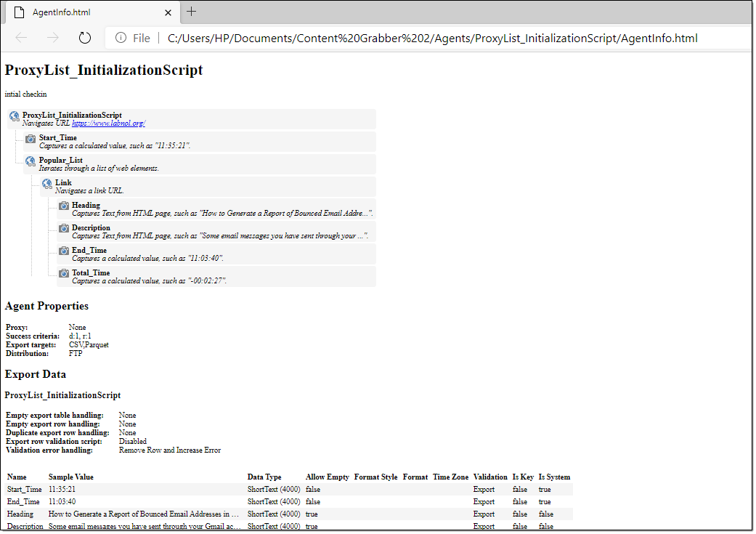
Task: Select the capture icon next to Total_Time
Action: [x=64, y=274]
